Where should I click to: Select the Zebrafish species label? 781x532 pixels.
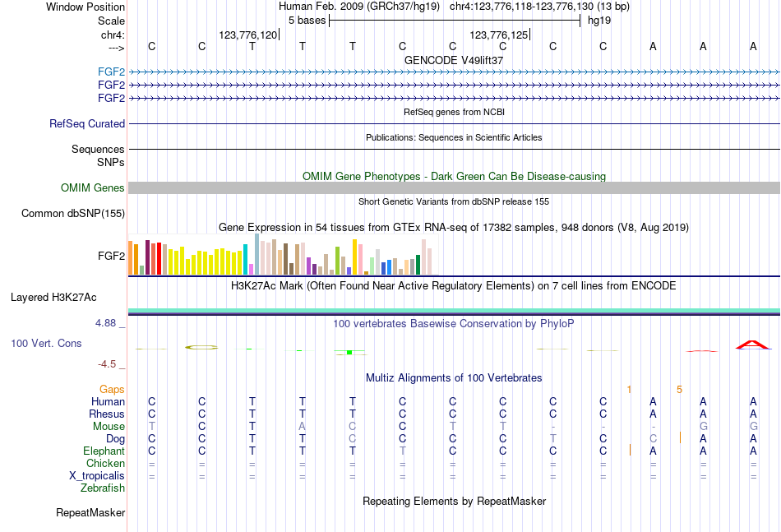coord(103,488)
